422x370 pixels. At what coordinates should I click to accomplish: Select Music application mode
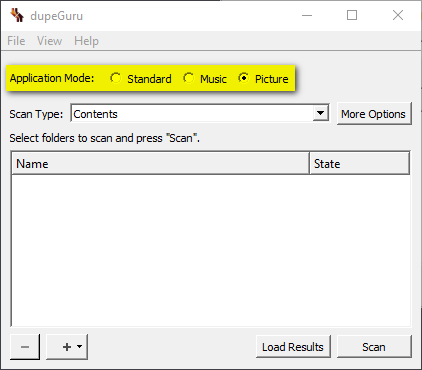click(x=205, y=79)
